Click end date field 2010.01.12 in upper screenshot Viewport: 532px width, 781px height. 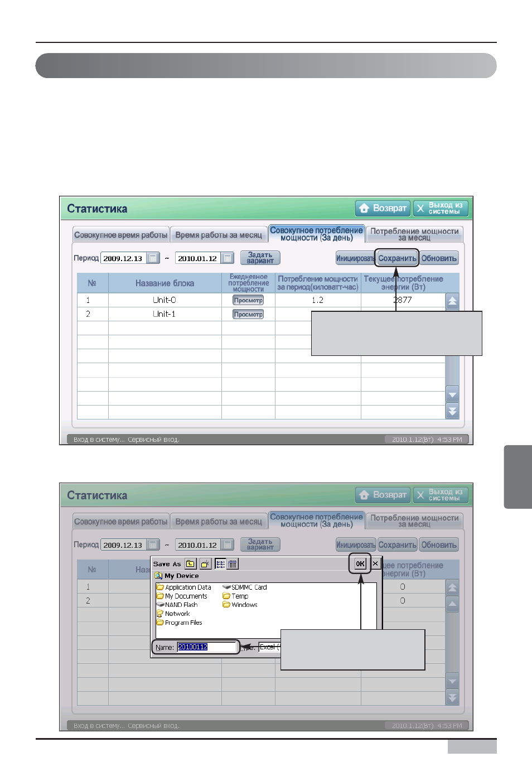198,258
